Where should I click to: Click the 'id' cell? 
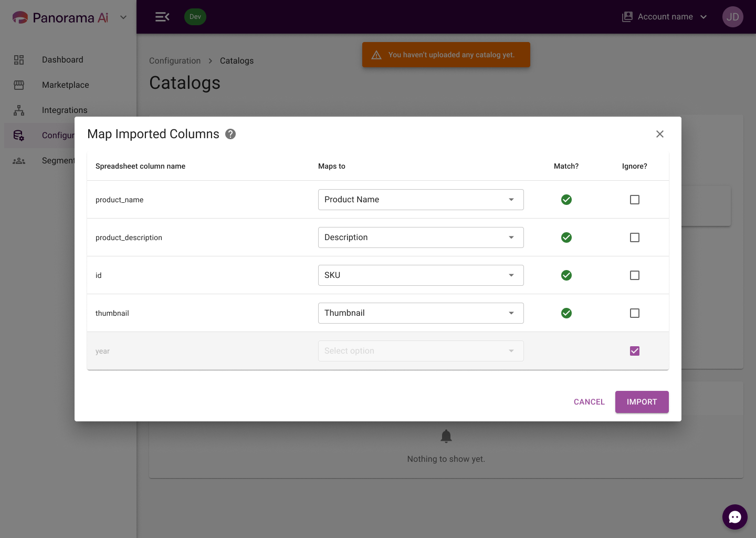pos(99,275)
